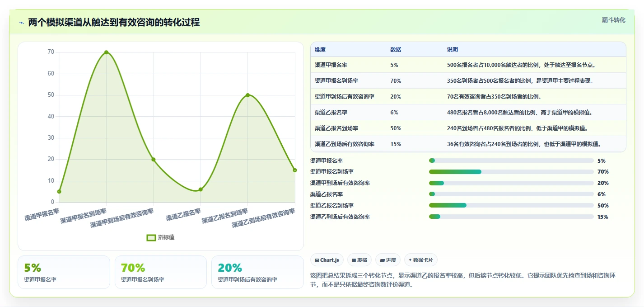Click the 指标值 legend color box
This screenshot has width=644, height=307.
[151, 237]
